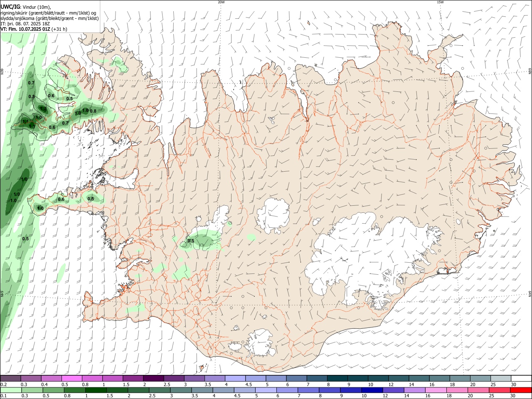The height and width of the screenshot is (399, 532).
Task: Click the red 30 mm swatch on rain scale
Action: click(x=521, y=390)
